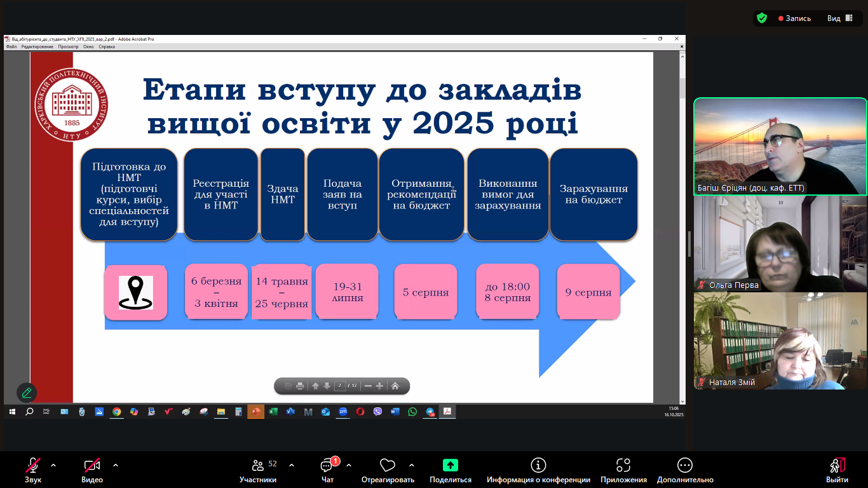Click the 'до 18:00 8 серпня' date box
868x488 pixels.
pos(507,292)
